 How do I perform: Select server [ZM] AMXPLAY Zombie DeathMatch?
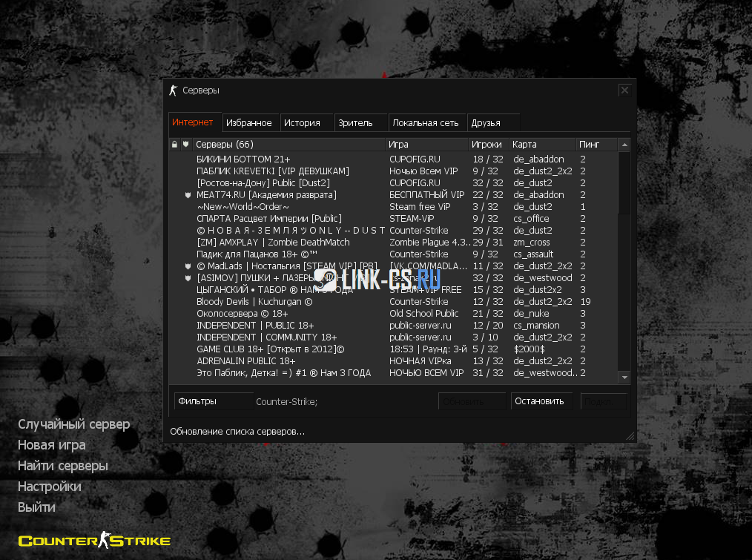(x=393, y=243)
